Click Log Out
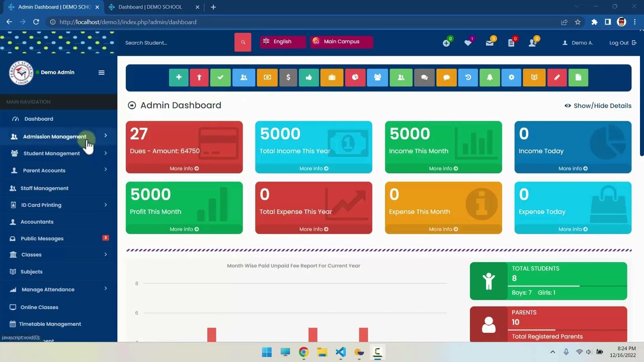The width and height of the screenshot is (644, 362). coord(622,43)
